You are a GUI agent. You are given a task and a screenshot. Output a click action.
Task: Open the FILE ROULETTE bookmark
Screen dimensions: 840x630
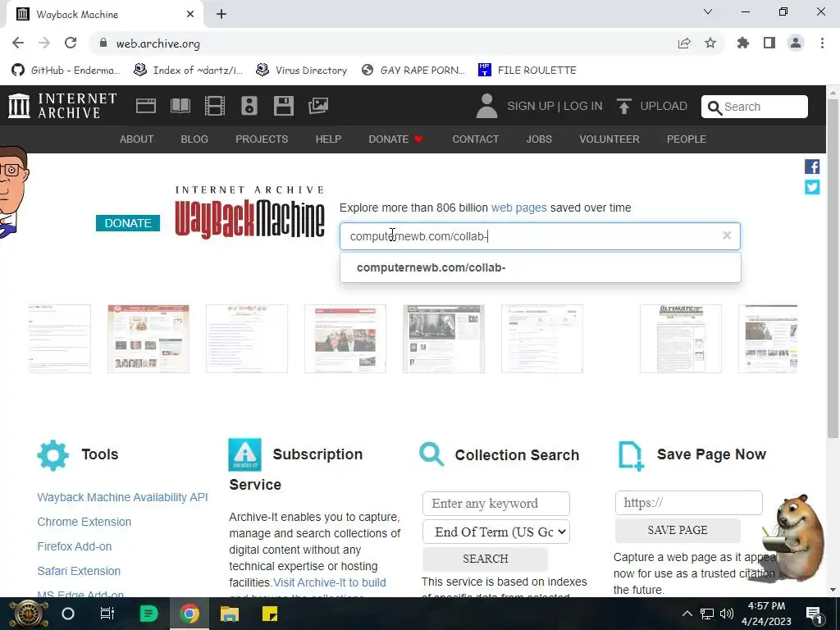pyautogui.click(x=527, y=71)
